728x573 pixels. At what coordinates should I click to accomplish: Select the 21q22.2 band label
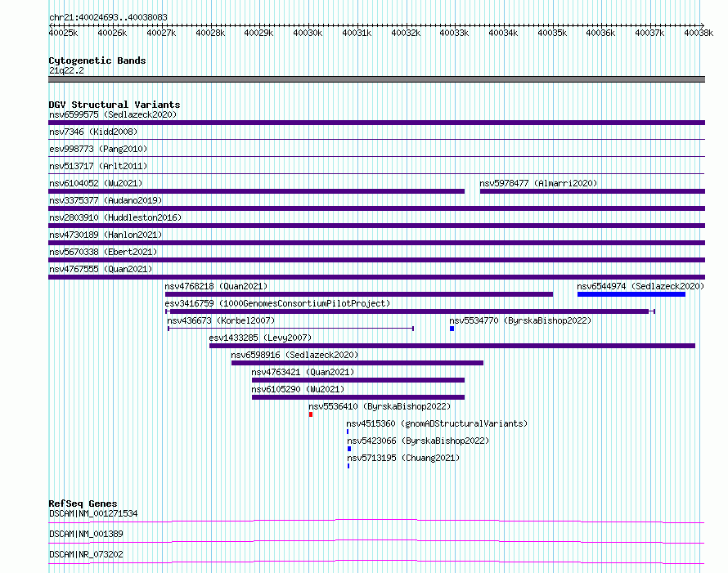pyautogui.click(x=66, y=70)
